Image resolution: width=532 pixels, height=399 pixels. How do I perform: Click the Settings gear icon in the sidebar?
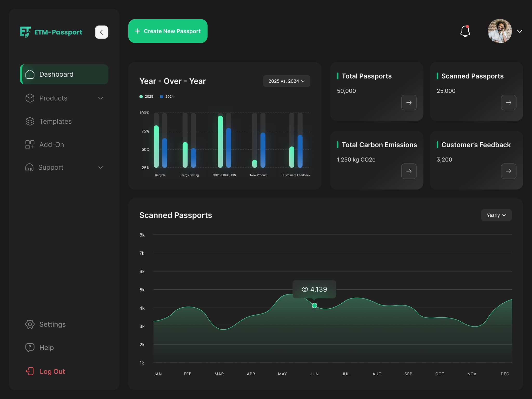point(30,324)
